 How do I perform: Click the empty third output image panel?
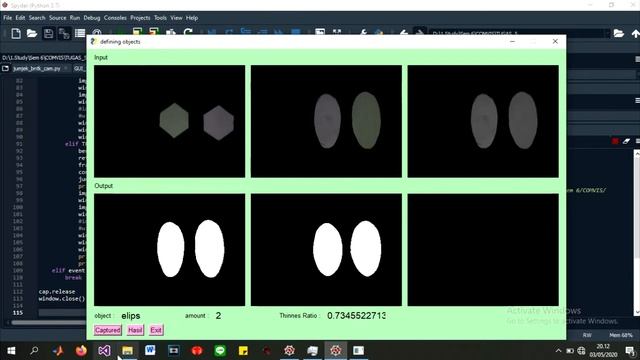point(483,249)
